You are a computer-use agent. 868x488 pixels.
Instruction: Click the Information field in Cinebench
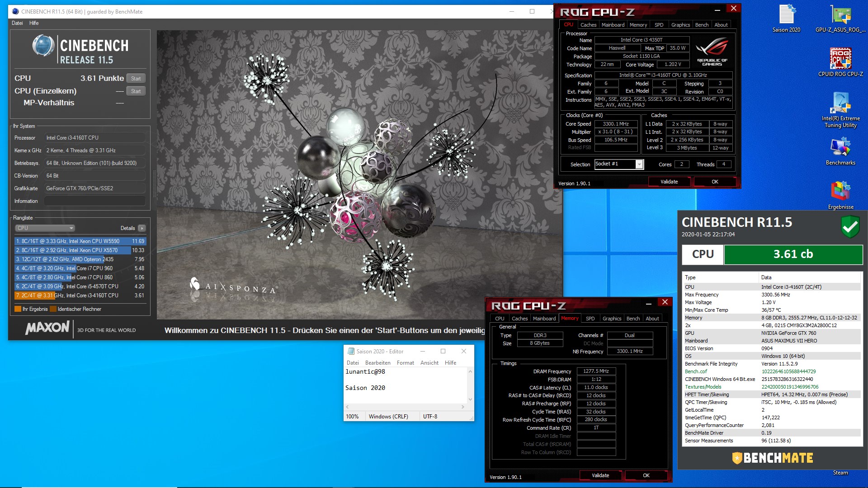click(x=95, y=201)
